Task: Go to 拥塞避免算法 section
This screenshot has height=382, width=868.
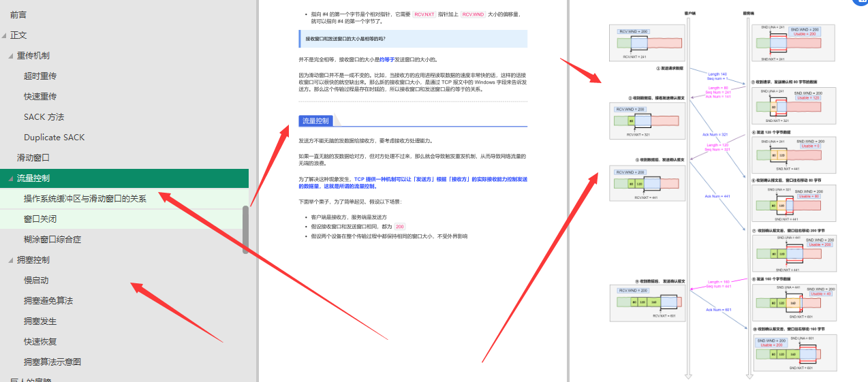Action: 48,300
